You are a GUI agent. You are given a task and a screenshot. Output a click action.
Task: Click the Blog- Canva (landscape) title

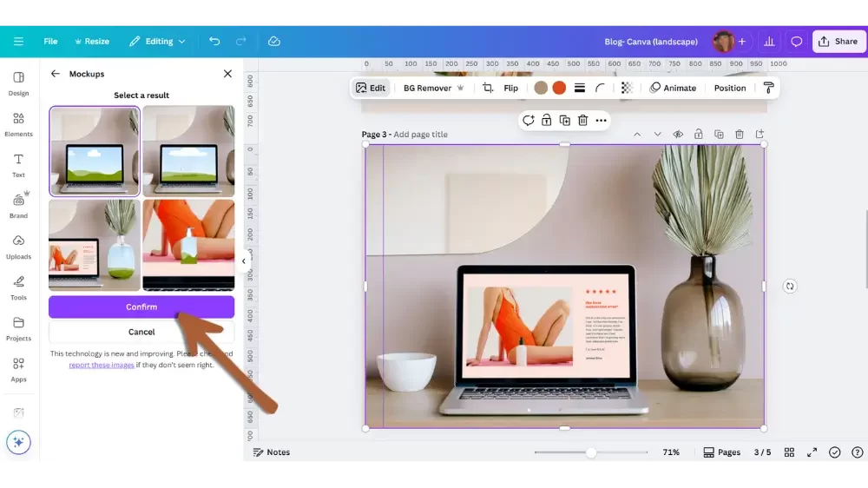pos(651,42)
